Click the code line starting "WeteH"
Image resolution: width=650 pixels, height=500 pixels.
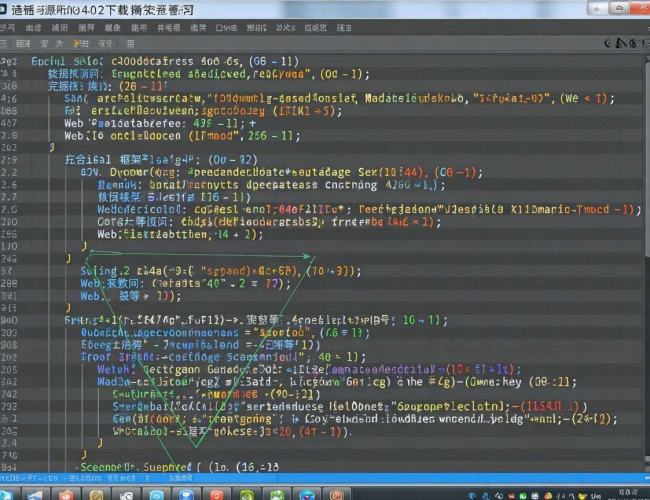309,369
